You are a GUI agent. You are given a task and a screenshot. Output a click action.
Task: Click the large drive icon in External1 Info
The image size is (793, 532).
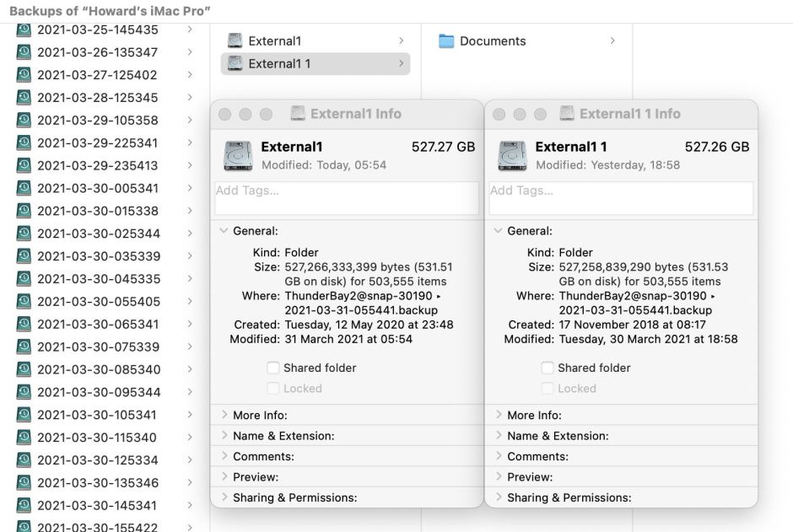pos(238,155)
